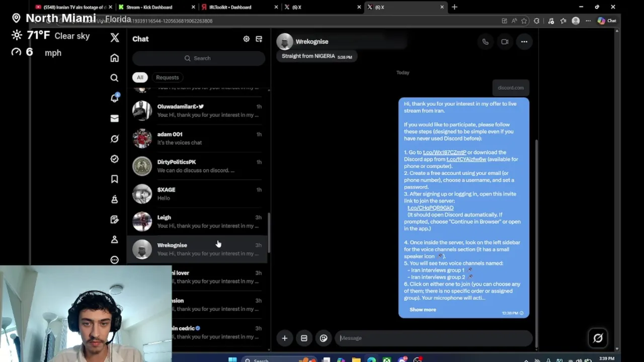Start a new message with compose icon
Viewport: 644px width, 362px height.
coord(259,39)
